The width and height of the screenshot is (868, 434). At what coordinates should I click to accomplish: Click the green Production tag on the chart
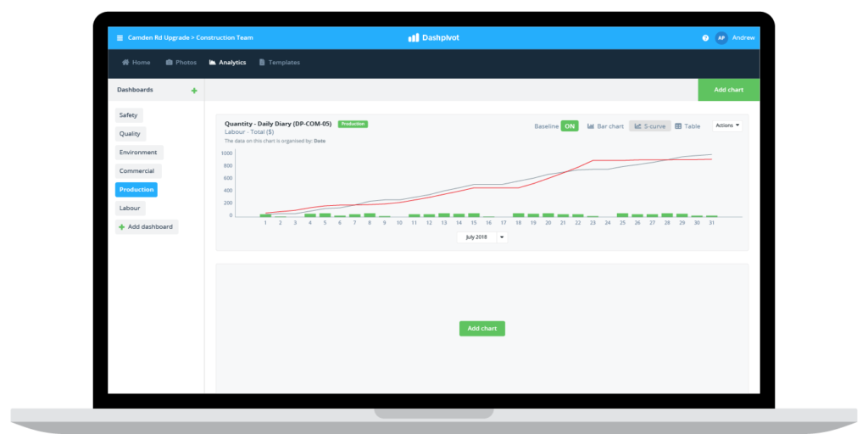353,124
